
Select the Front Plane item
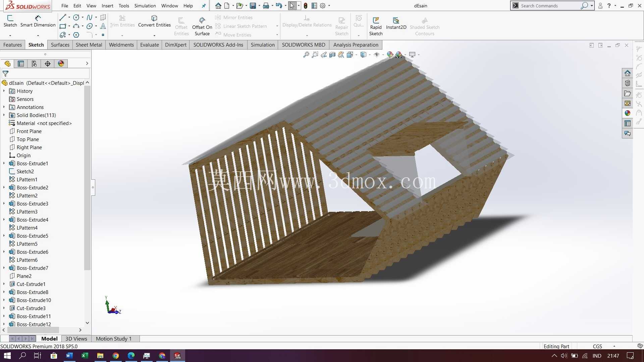point(29,131)
